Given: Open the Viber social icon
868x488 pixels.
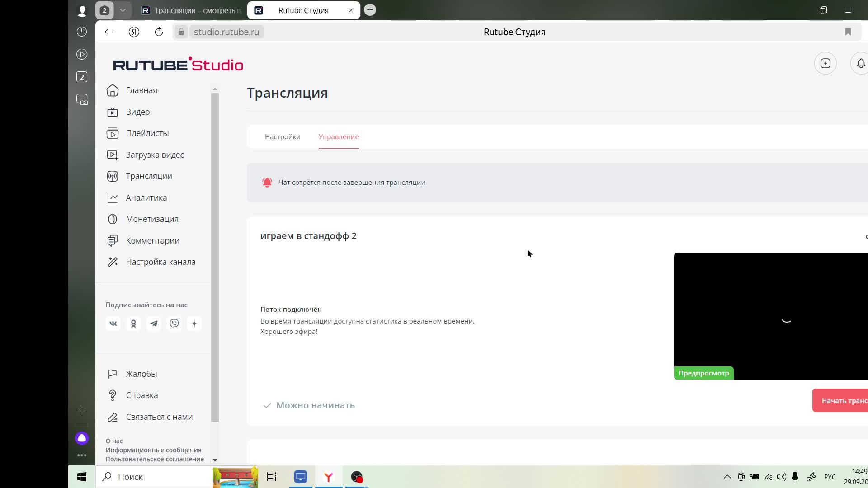Looking at the screenshot, I should (x=174, y=324).
